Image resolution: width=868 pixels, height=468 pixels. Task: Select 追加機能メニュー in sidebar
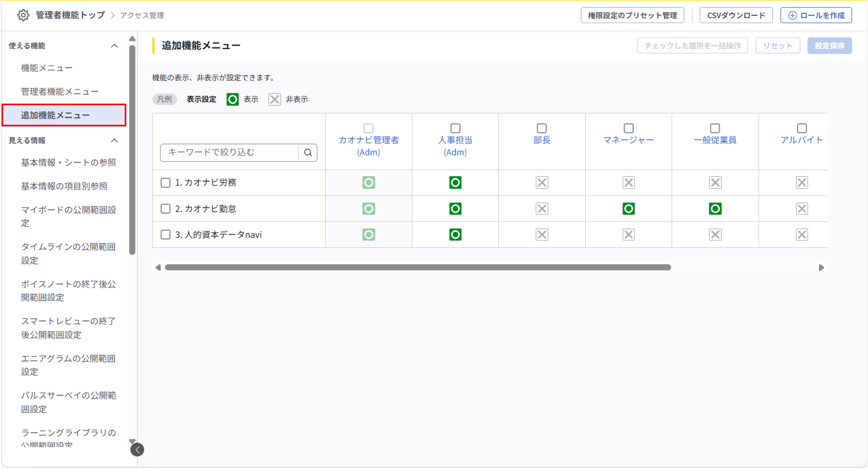tap(64, 115)
